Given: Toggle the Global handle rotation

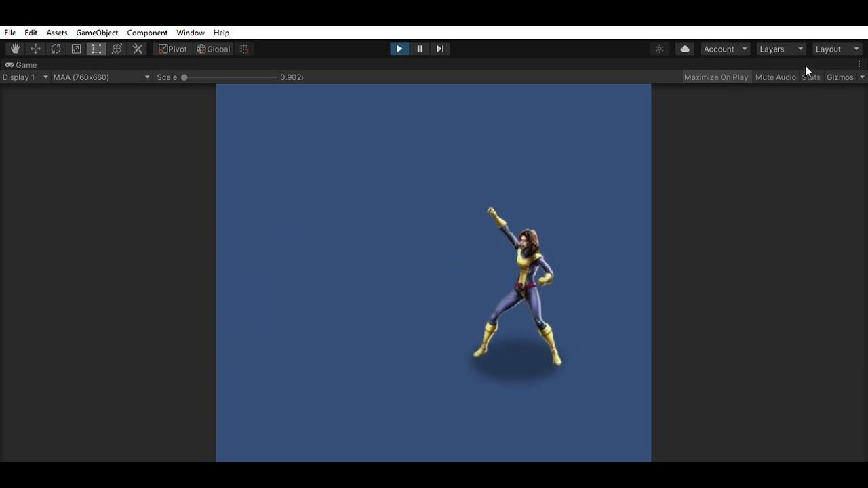Looking at the screenshot, I should (x=214, y=49).
